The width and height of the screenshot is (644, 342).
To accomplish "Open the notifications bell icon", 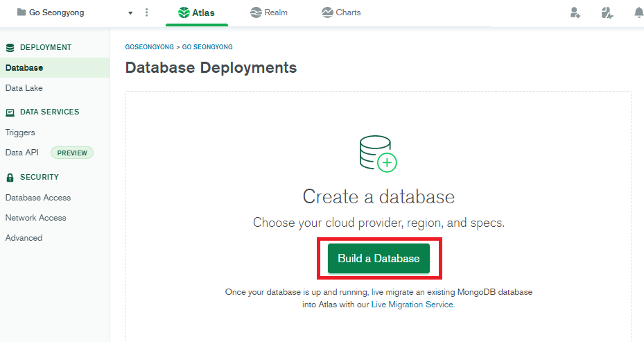I will click(x=638, y=12).
